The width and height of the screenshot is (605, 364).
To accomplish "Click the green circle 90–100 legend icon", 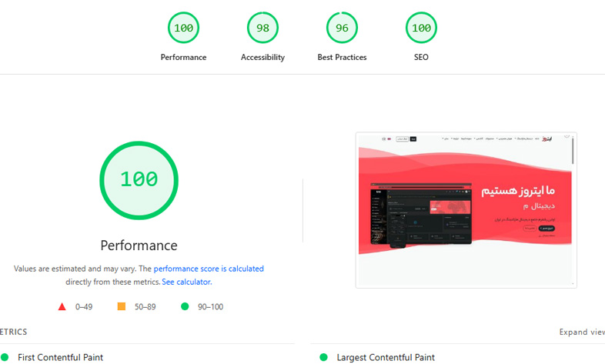I will [x=184, y=306].
